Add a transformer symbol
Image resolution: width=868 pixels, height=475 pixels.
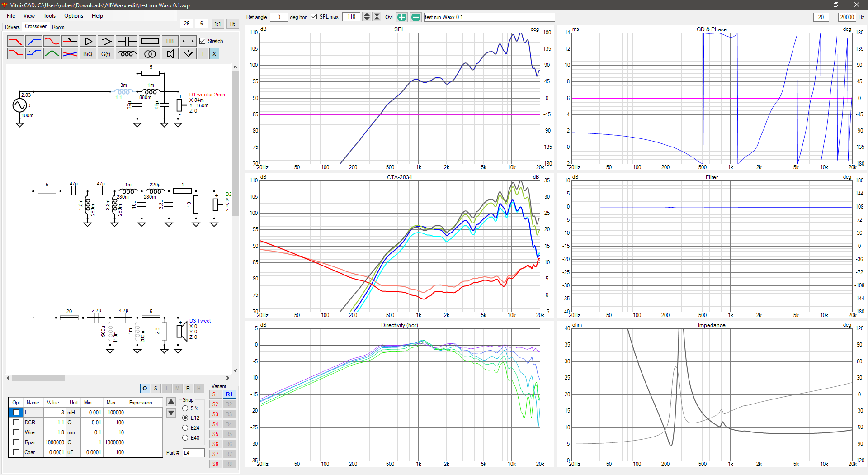pos(150,54)
